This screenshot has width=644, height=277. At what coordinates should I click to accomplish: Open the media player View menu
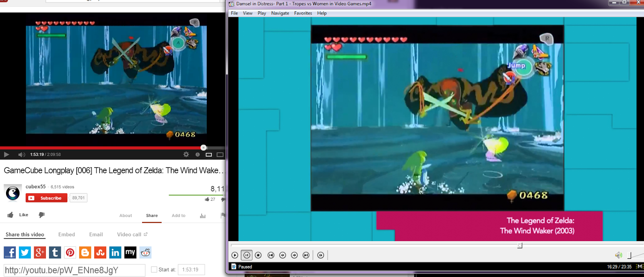[248, 13]
